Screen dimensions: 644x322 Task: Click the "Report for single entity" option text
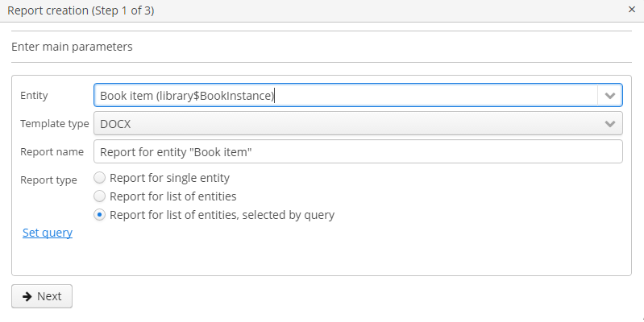click(x=169, y=177)
